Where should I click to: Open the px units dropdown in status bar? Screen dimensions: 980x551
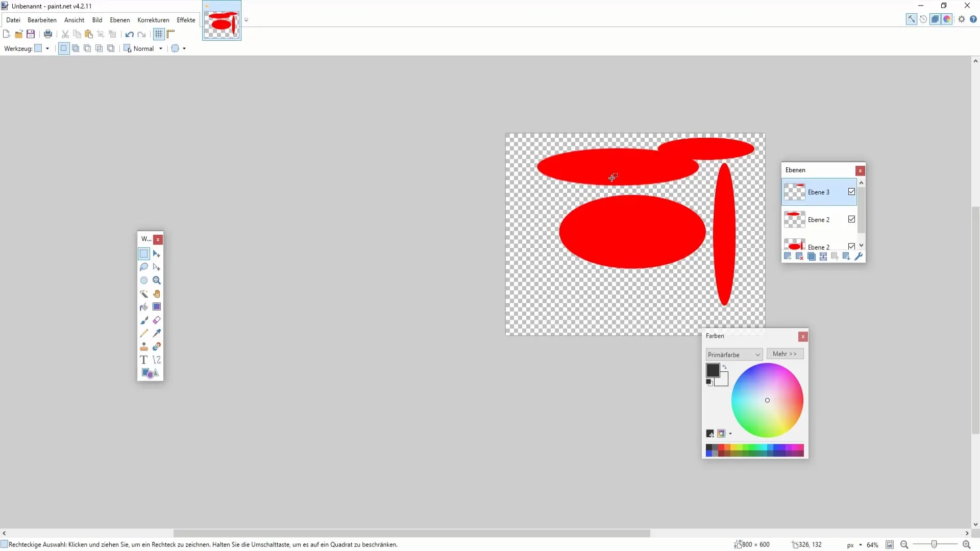pos(854,545)
